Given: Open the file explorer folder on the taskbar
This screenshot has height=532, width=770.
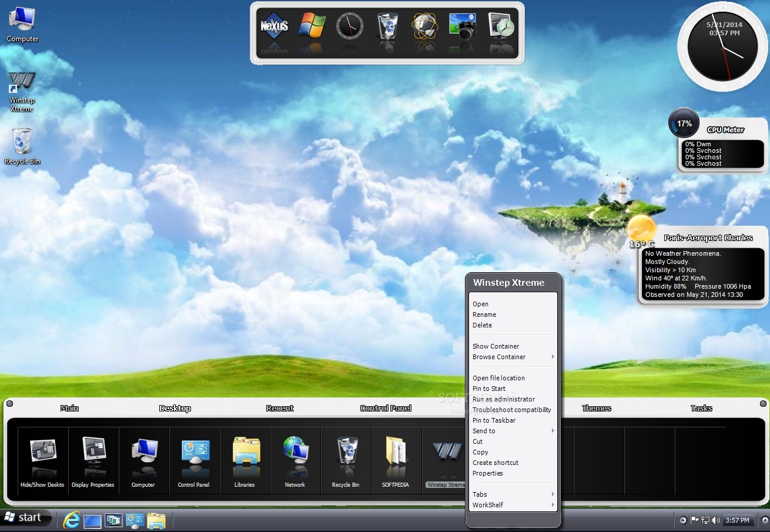Looking at the screenshot, I should tap(156, 520).
